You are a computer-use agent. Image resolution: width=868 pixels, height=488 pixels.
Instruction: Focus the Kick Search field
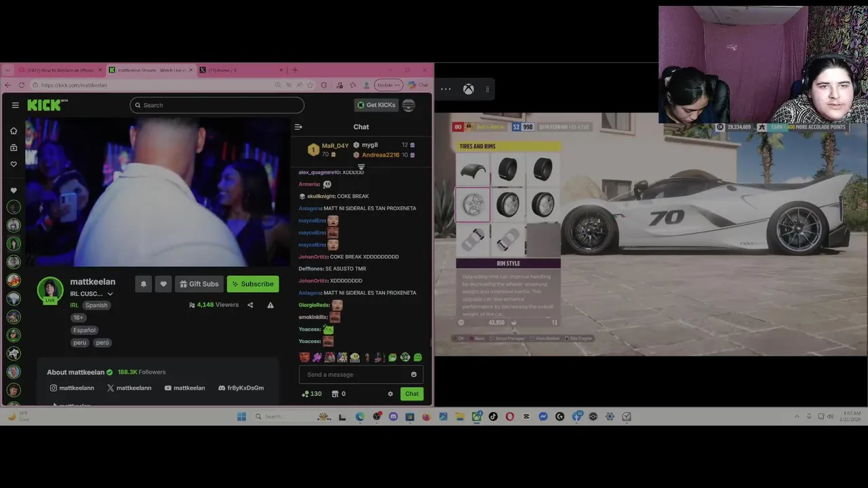217,105
